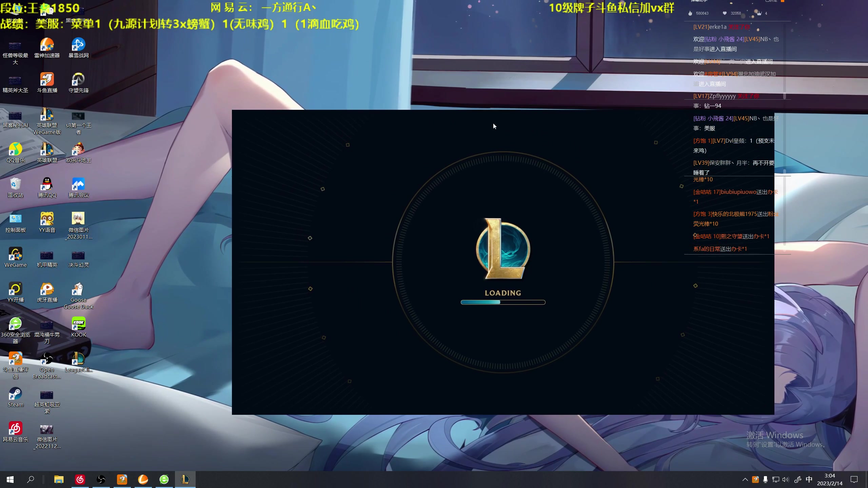Launch Open Broadcast Software from the desktop
The image size is (868, 488).
[x=47, y=366]
